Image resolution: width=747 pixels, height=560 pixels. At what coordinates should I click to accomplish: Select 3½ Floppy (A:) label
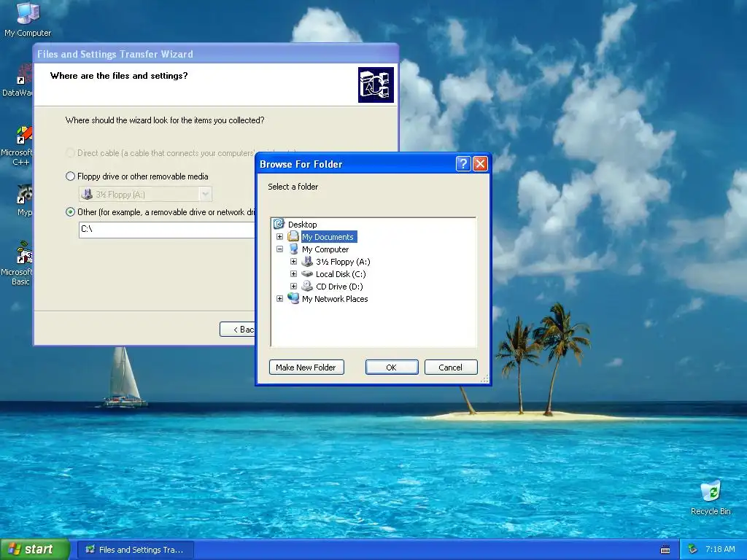coord(343,262)
